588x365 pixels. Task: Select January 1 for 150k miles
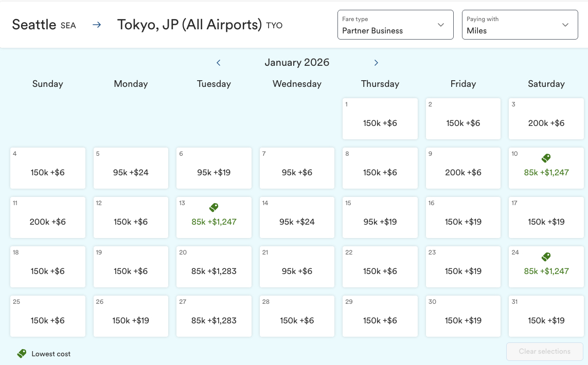380,119
